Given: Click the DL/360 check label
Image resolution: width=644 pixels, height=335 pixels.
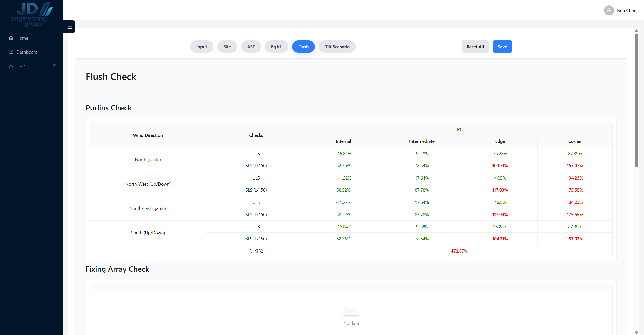Looking at the screenshot, I should 256,251.
